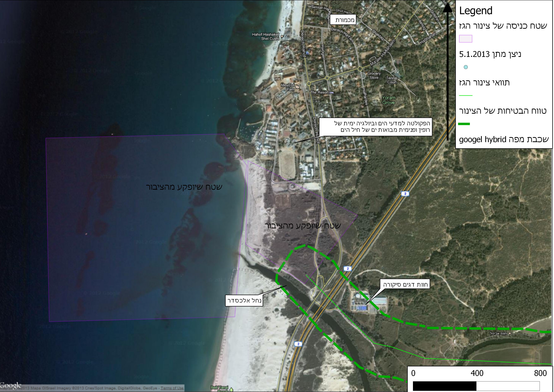This screenshot has height=392, width=554.
Task: Click the Route 2 shield near the fish farm
Action: click(x=348, y=268)
